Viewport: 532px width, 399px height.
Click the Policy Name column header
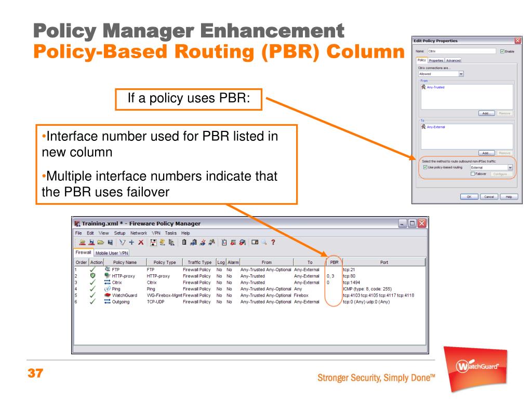[x=125, y=262]
